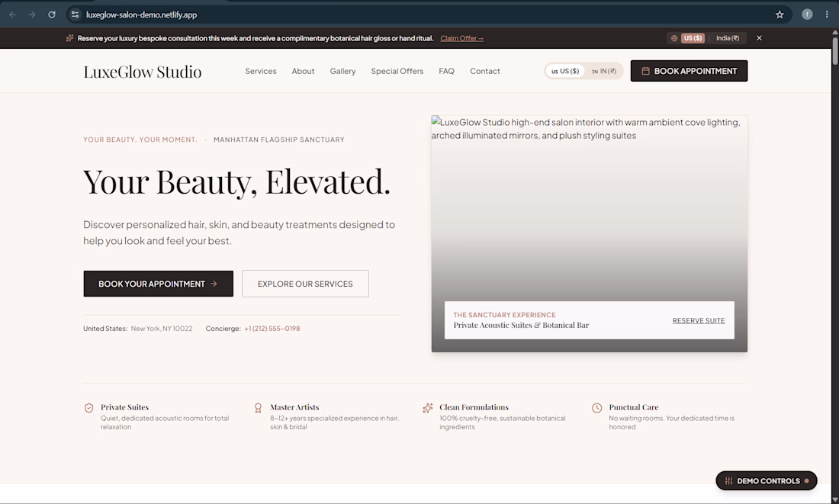The width and height of the screenshot is (839, 504).
Task: Switch header currency to US ($)
Action: [565, 71]
